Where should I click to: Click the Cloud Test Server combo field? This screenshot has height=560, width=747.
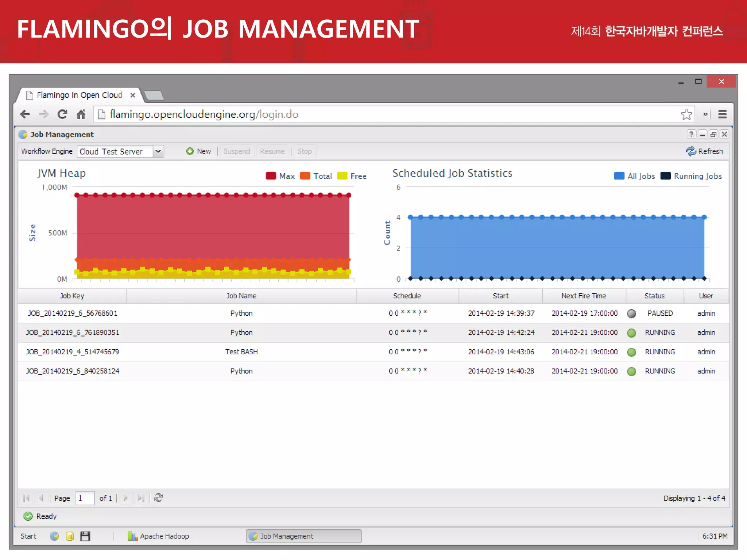[115, 151]
